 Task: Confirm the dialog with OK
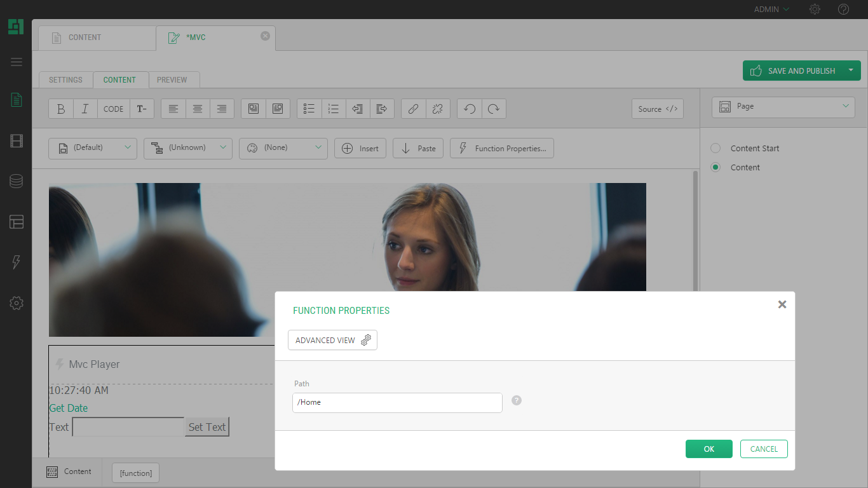(x=709, y=449)
